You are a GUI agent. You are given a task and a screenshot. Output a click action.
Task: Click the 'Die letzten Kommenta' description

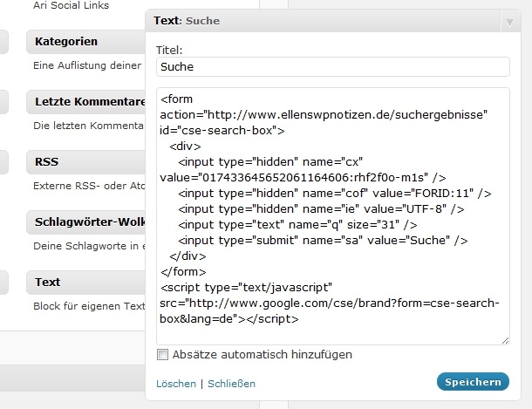click(x=89, y=126)
